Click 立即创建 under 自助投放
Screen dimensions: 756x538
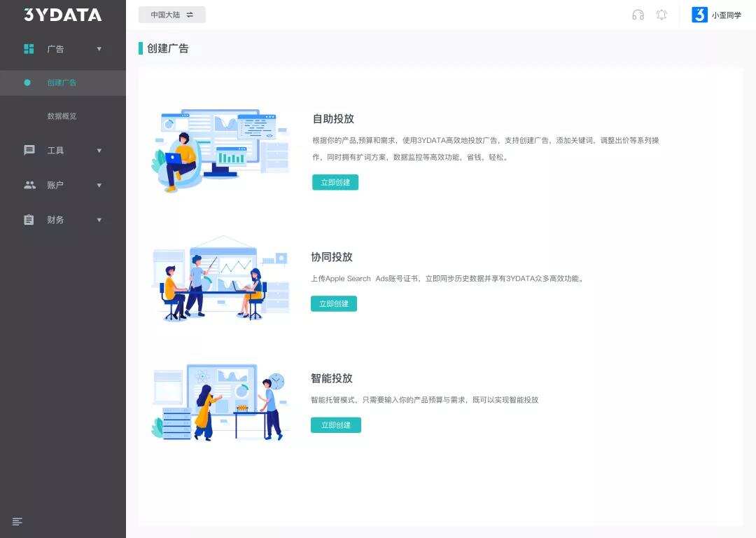(335, 181)
